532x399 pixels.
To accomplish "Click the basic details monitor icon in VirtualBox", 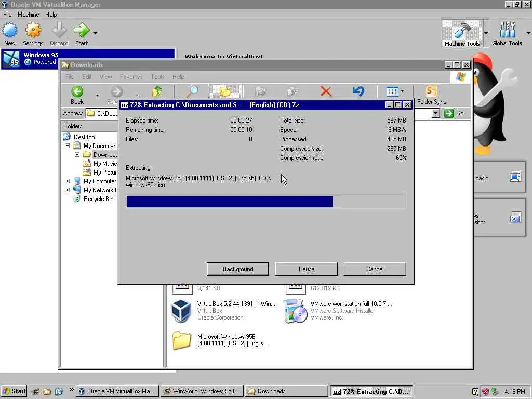I will [515, 177].
